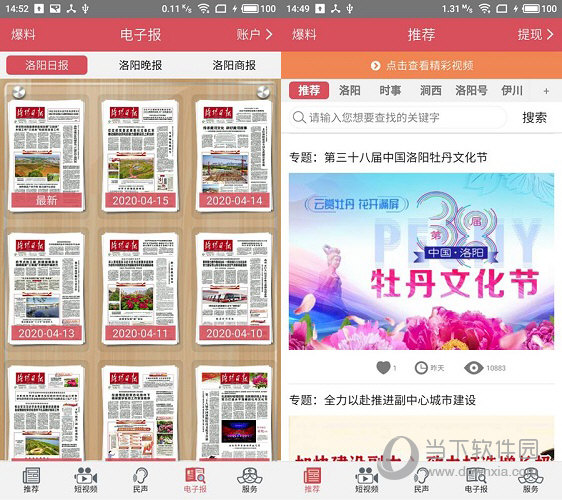Screen dimensions: 562x500
Task: Open 专题：第三十八届中国洛阳牡丹文化节 headline
Action: 388,157
